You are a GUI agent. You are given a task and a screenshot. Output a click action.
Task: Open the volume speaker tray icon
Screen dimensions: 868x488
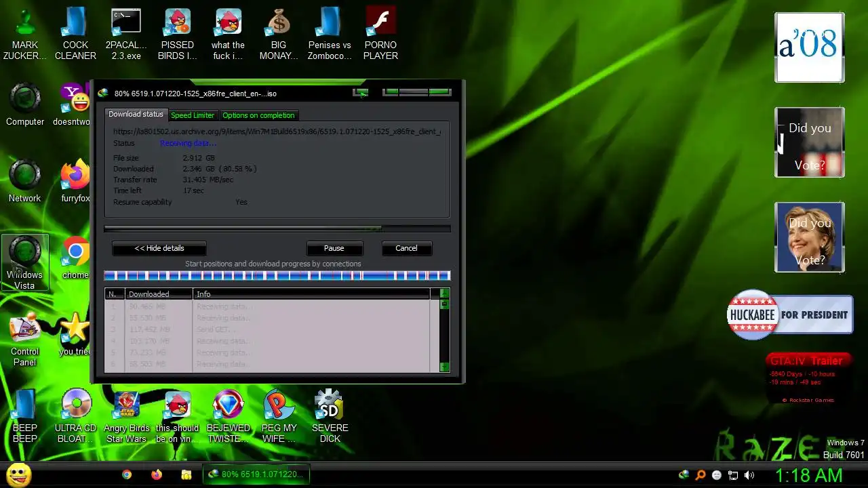pyautogui.click(x=749, y=475)
